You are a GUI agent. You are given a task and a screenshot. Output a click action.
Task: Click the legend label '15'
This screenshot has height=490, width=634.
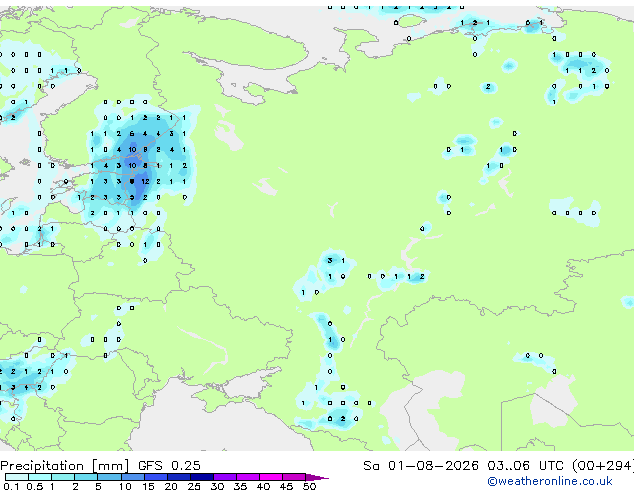pyautogui.click(x=148, y=486)
